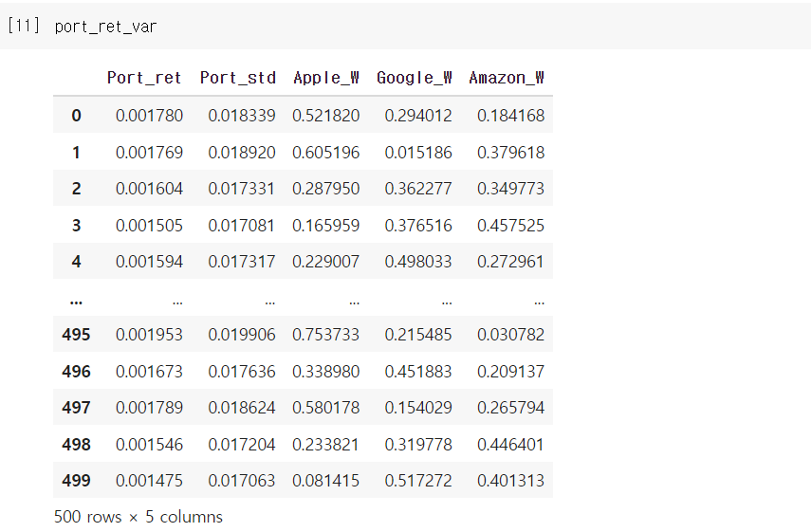Click Port_std value 0.017317
The height and width of the screenshot is (532, 812).
click(x=242, y=262)
